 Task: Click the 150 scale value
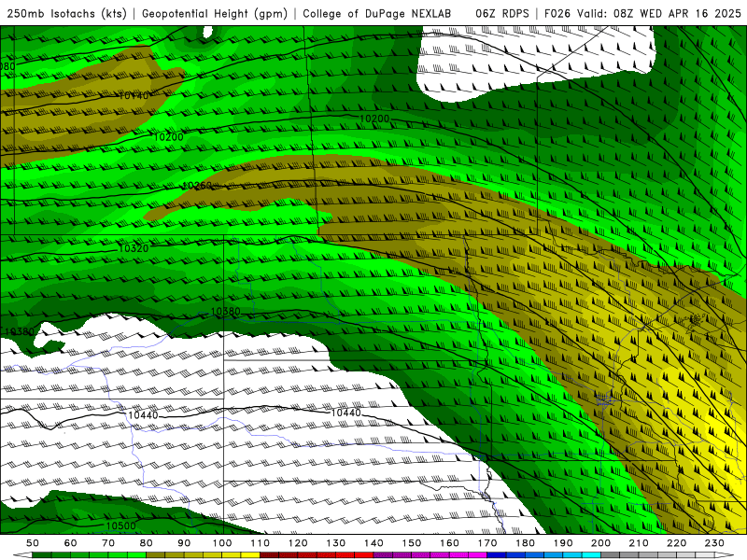pos(412,543)
